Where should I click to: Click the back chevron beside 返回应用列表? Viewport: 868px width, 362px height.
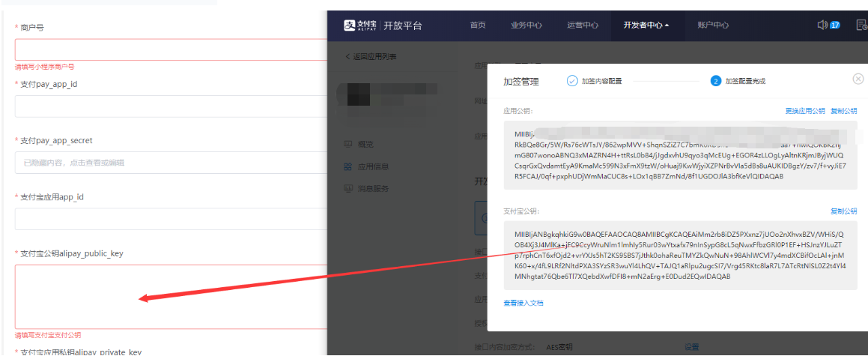pos(347,56)
